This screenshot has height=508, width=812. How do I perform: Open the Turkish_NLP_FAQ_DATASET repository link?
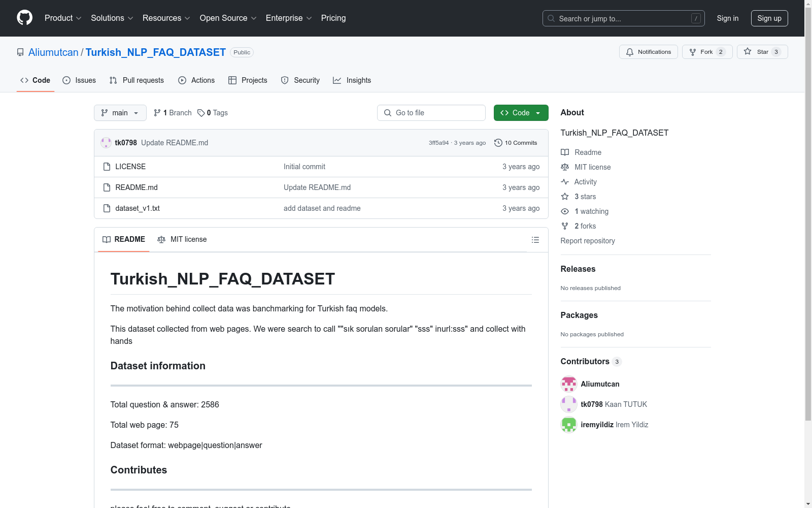pyautogui.click(x=156, y=52)
